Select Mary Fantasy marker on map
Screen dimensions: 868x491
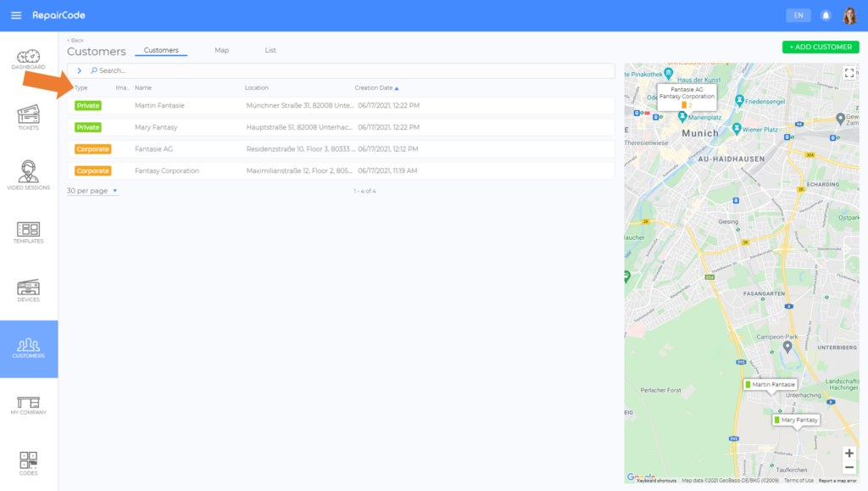coord(796,420)
